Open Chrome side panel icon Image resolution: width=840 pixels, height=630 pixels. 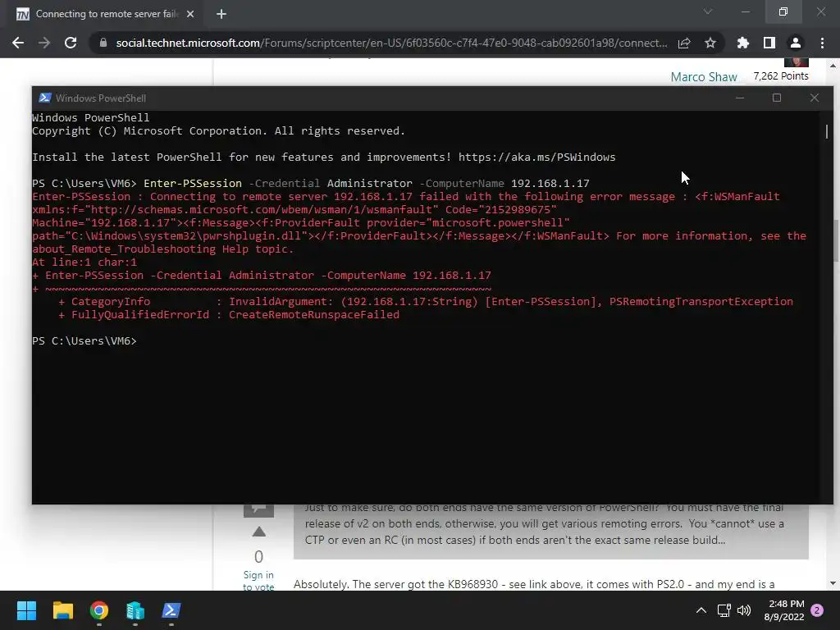(769, 43)
